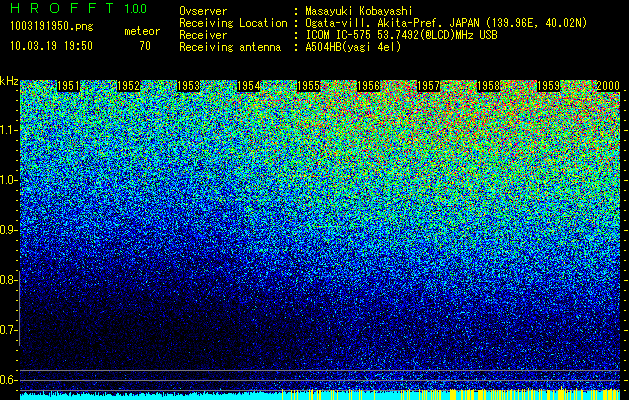This screenshot has width=629, height=400.
Task: Click the 1957 time marker
Action: (428, 86)
